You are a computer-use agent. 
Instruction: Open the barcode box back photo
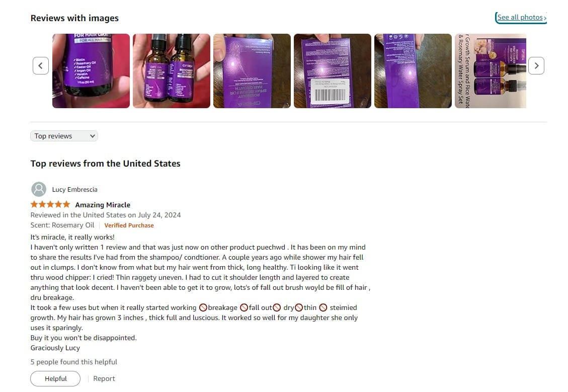coord(332,71)
